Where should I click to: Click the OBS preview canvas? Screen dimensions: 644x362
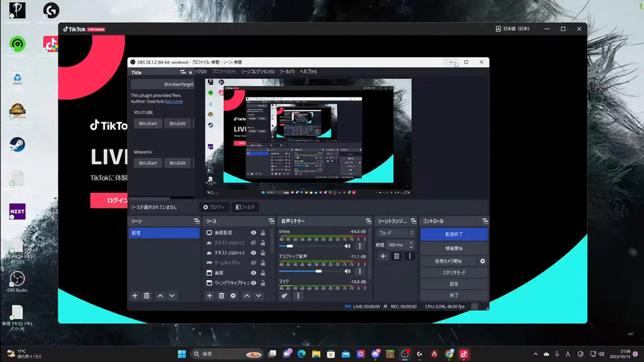pos(309,137)
